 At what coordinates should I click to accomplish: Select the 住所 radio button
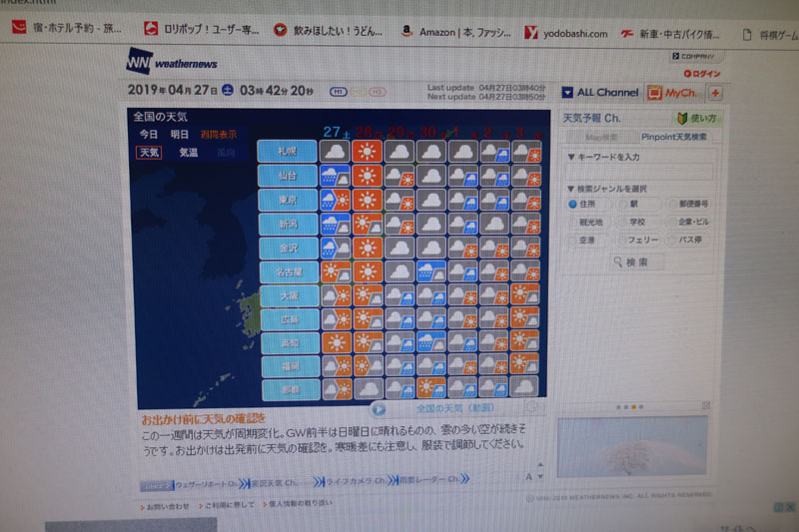coord(572,204)
